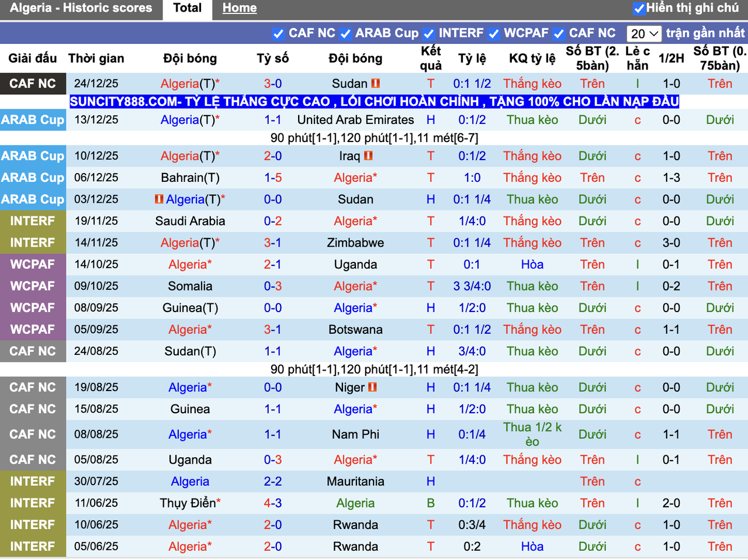Click red card icon beside Algeria on 03/12/25
Viewport: 748px width, 560px height.
tap(159, 199)
